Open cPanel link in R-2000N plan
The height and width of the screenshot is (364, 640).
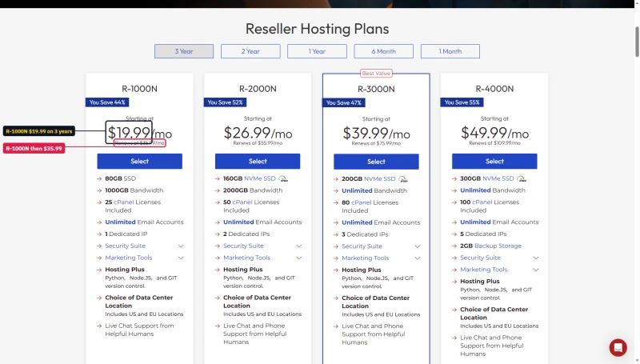coord(242,202)
